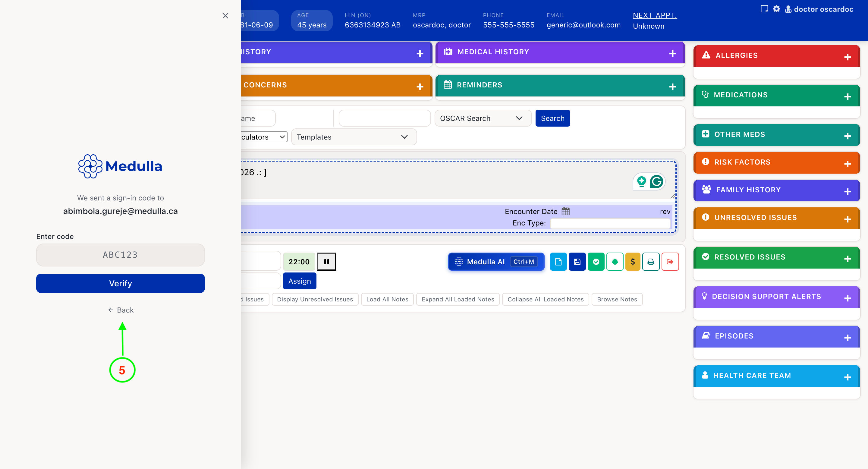Open the OSCAR Search dropdown
Viewport: 868px width, 469px height.
pyautogui.click(x=483, y=118)
